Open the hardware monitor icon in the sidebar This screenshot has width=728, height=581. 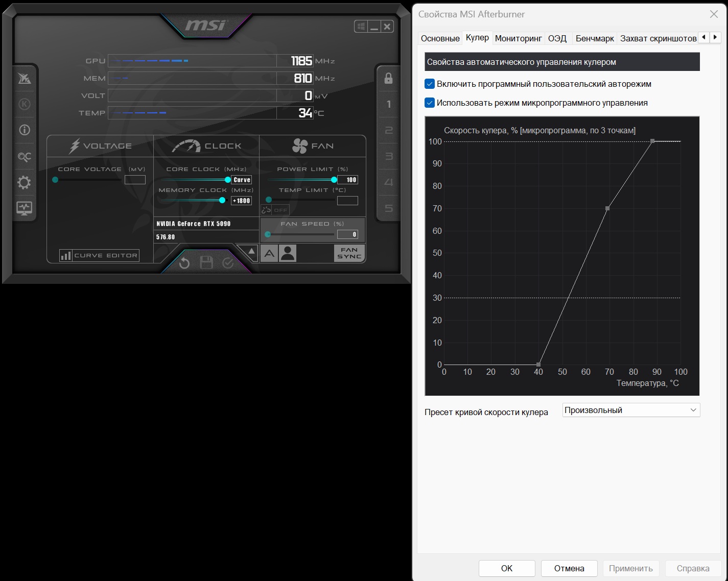[24, 208]
